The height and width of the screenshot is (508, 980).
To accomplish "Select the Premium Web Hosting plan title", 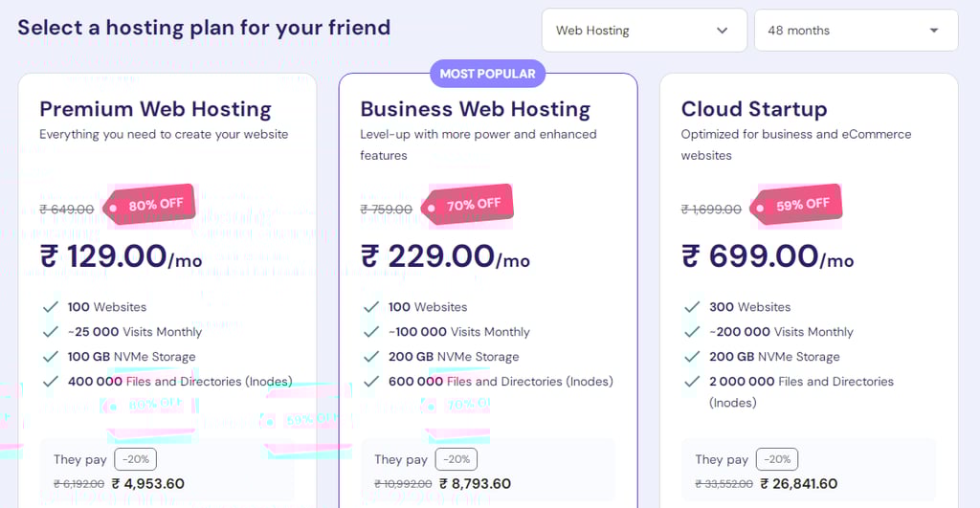I will coord(156,109).
